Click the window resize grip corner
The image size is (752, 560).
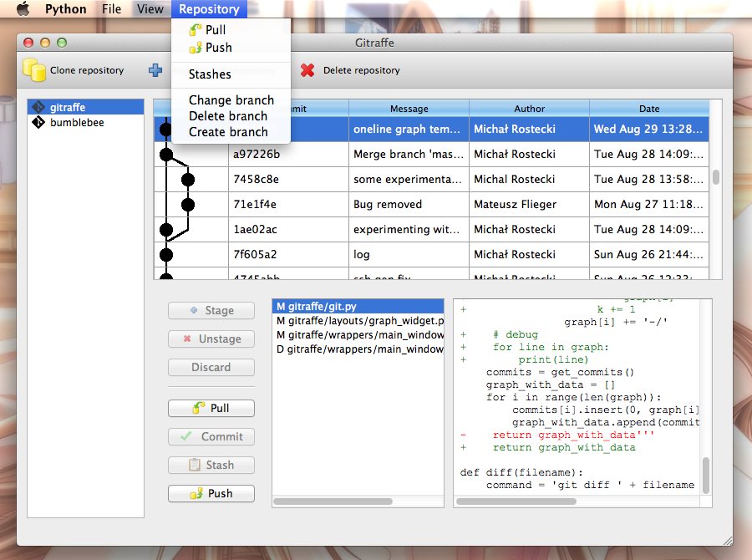pos(728,541)
